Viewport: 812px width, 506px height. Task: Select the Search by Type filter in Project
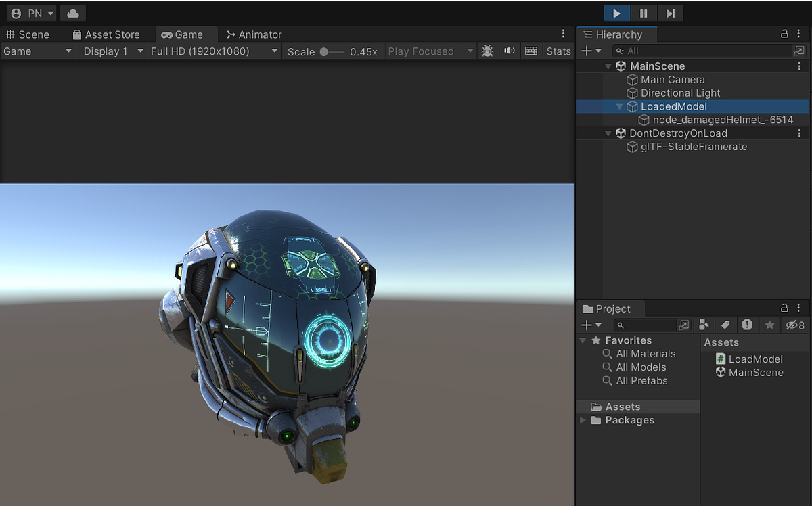[x=704, y=325]
